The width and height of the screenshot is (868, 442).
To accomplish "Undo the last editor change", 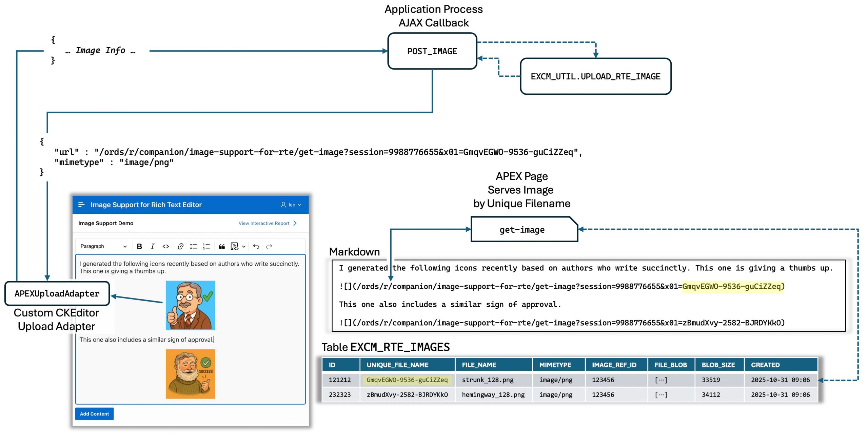I will point(256,246).
